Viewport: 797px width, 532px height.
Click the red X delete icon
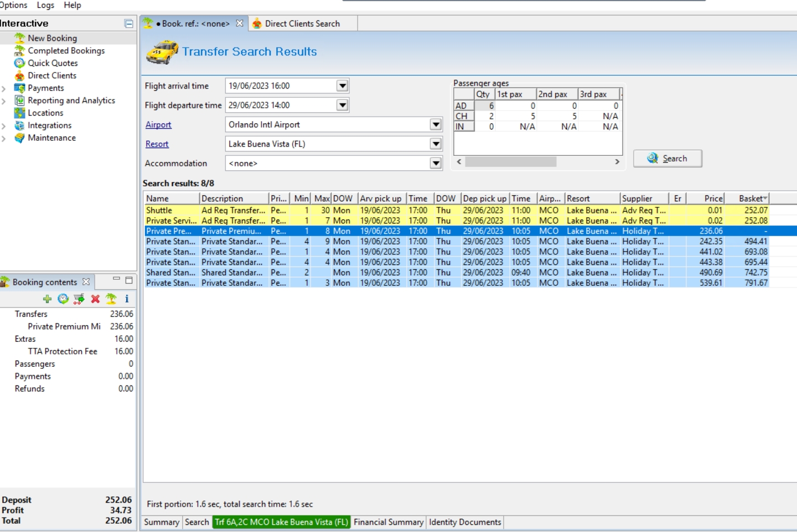pyautogui.click(x=95, y=299)
